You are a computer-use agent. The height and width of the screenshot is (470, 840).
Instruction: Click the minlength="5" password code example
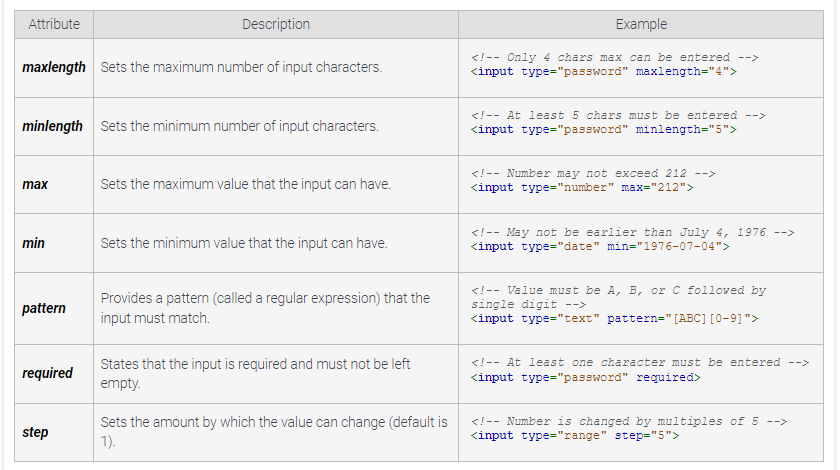pos(603,130)
